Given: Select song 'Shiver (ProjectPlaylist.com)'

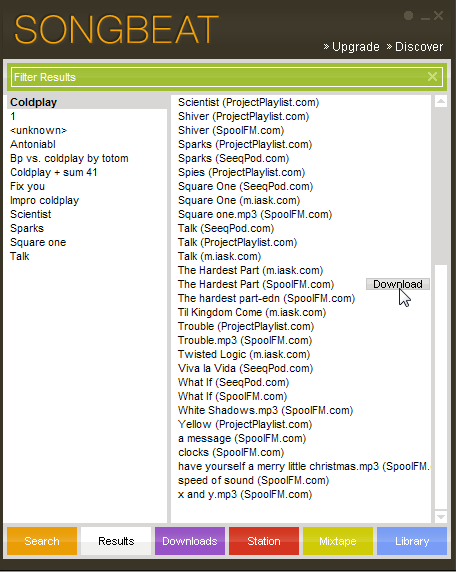Looking at the screenshot, I should tap(243, 116).
